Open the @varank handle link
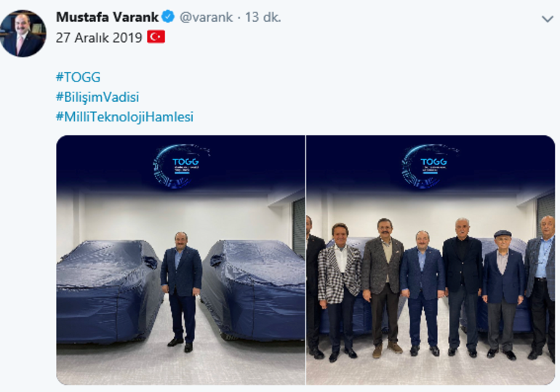 tap(206, 17)
